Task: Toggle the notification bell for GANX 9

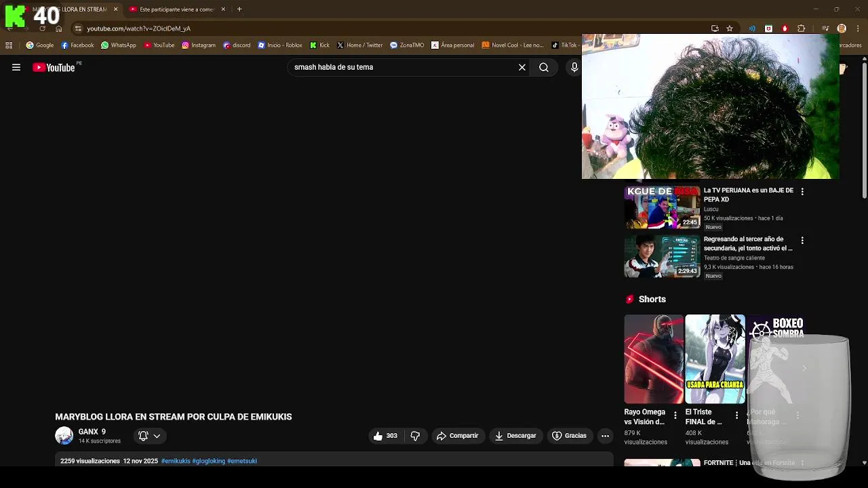Action: tap(143, 436)
